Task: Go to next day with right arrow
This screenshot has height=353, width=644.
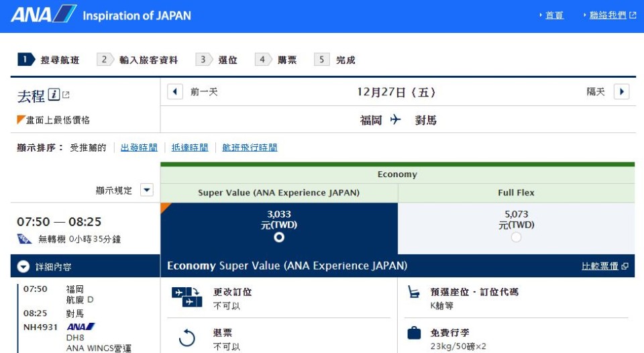Action: click(621, 91)
